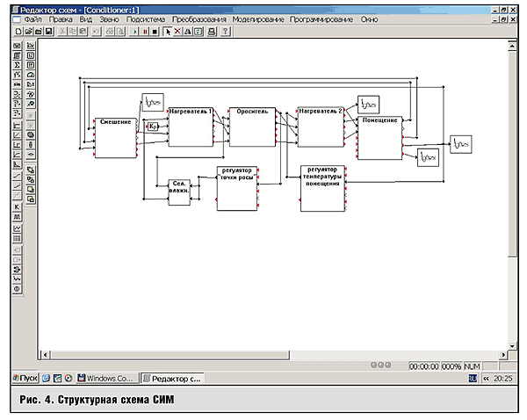Open the Моделирование menu
The width and height of the screenshot is (527, 420).
256,18
